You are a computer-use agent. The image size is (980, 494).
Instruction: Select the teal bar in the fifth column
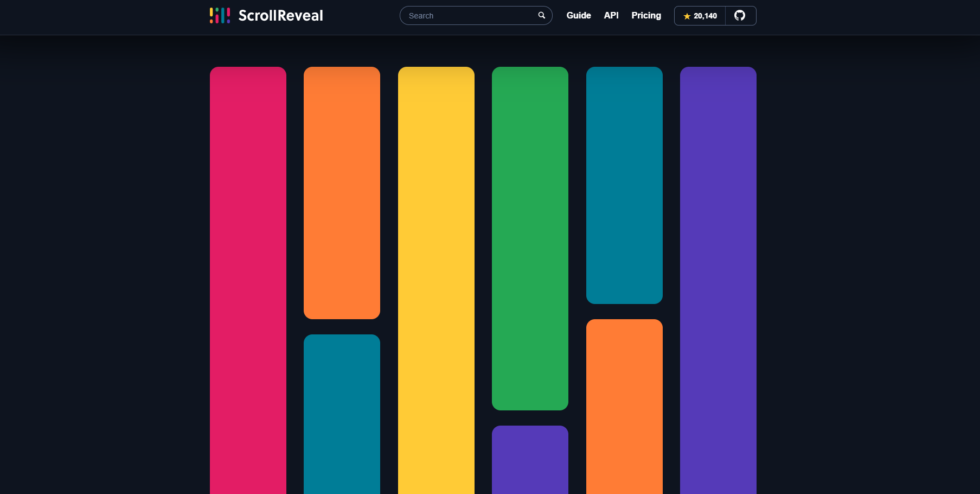(x=624, y=185)
